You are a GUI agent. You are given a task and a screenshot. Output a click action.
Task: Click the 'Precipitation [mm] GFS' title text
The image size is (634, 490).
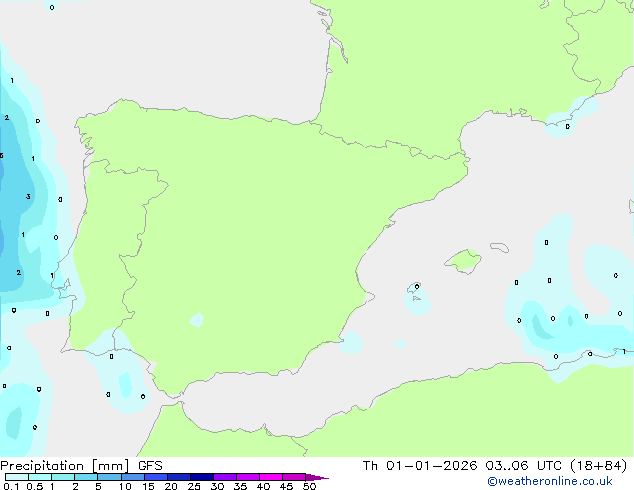pyautogui.click(x=81, y=466)
